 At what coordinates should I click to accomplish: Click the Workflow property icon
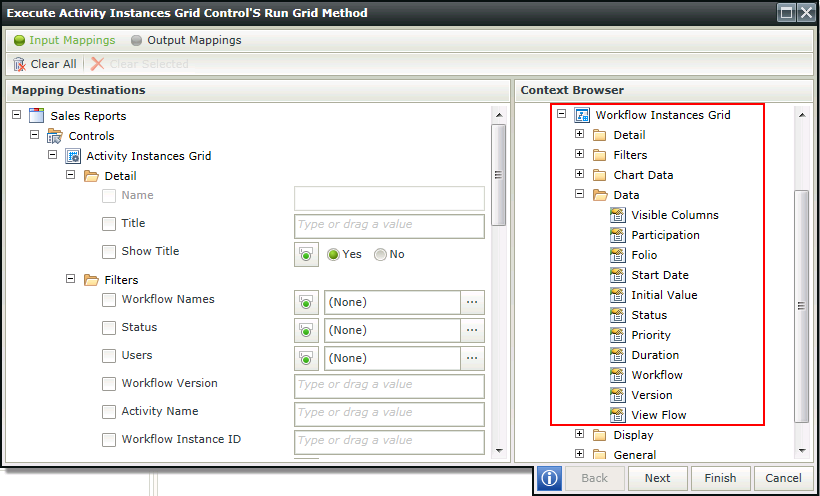tap(618, 375)
